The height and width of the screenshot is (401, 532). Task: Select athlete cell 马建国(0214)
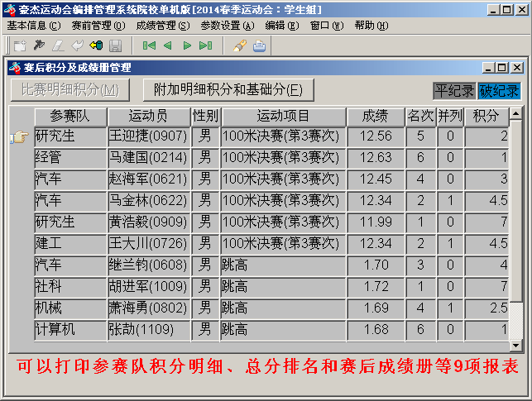[x=149, y=158]
